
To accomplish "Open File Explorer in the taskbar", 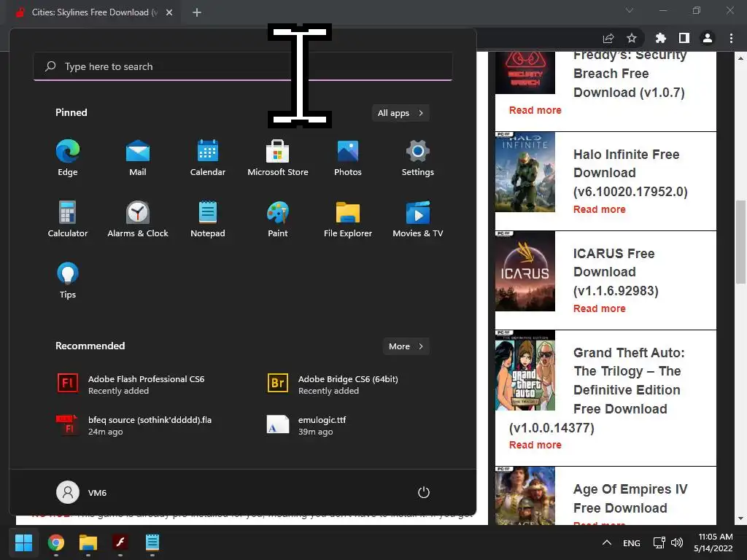I will coord(88,542).
